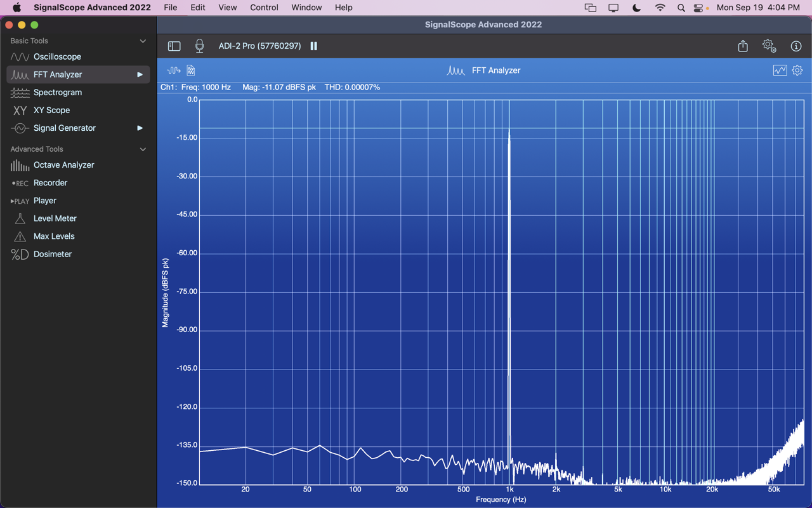
Task: Select the FFT Analyzer sidebar icon
Action: pyautogui.click(x=20, y=74)
